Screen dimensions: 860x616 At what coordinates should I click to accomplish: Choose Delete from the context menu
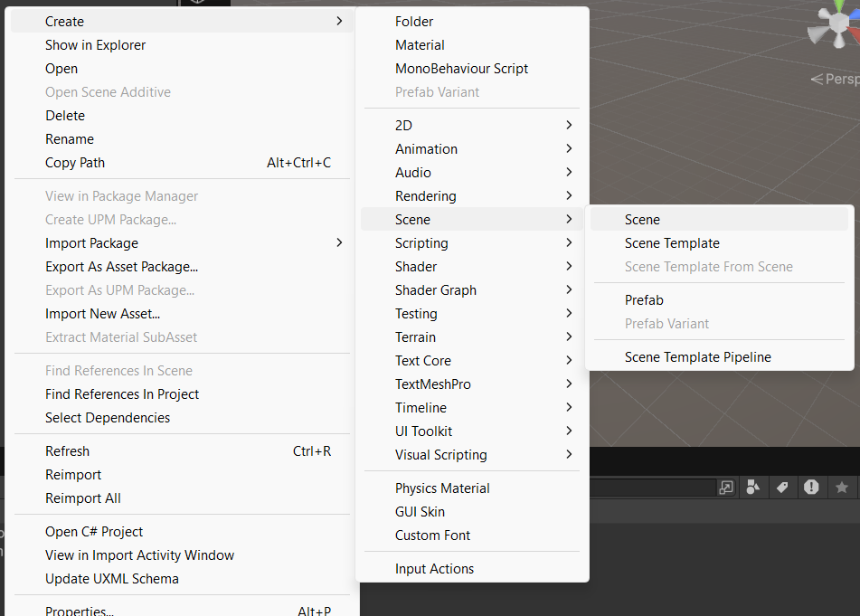(x=182, y=116)
